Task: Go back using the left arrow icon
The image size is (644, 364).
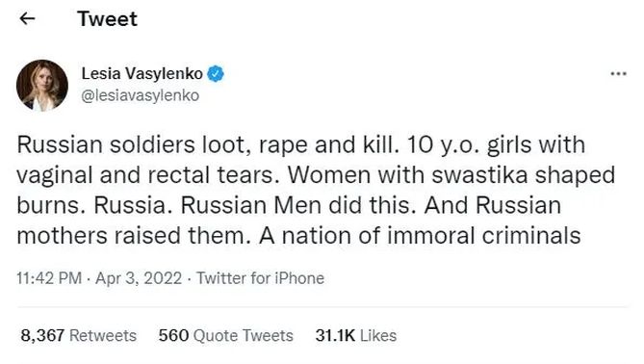Action: pos(27,18)
